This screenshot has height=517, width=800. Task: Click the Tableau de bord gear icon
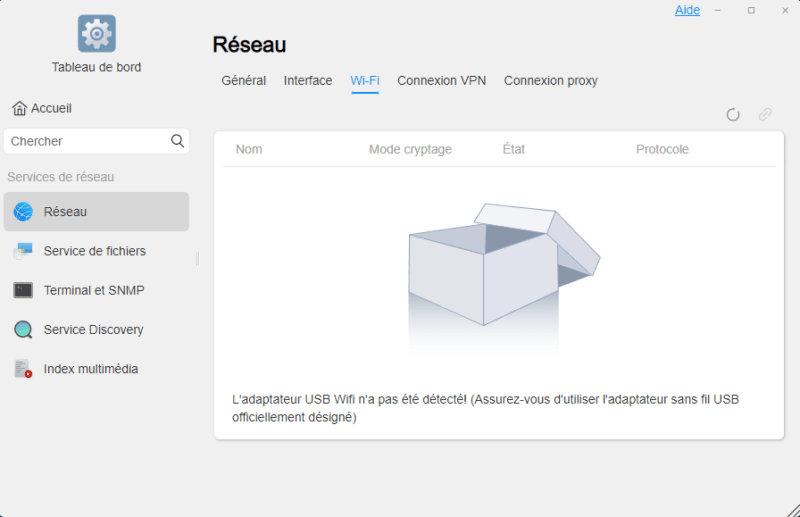click(x=96, y=34)
